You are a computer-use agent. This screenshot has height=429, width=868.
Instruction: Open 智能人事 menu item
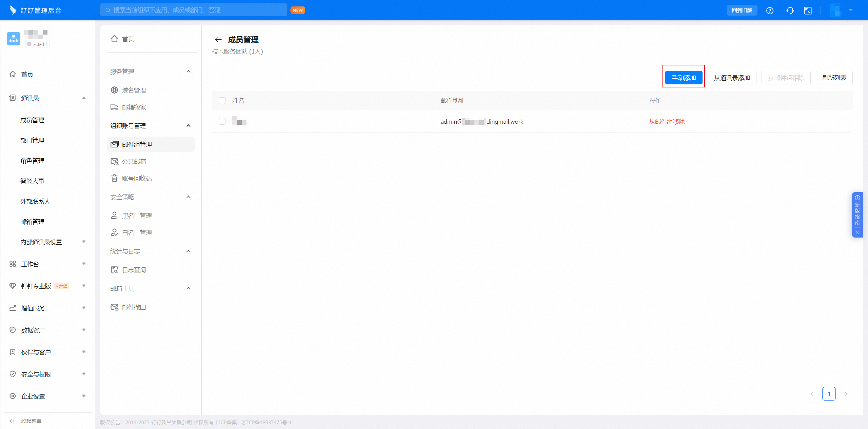(32, 181)
